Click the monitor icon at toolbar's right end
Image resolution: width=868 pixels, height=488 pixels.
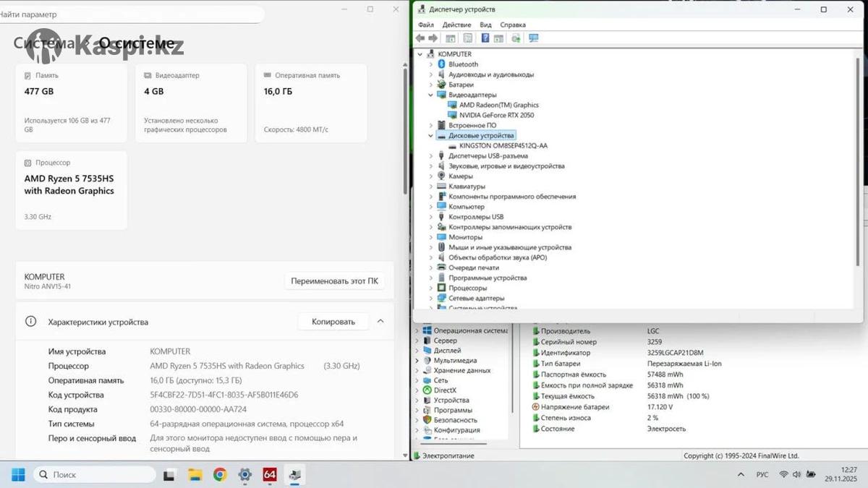click(x=534, y=38)
